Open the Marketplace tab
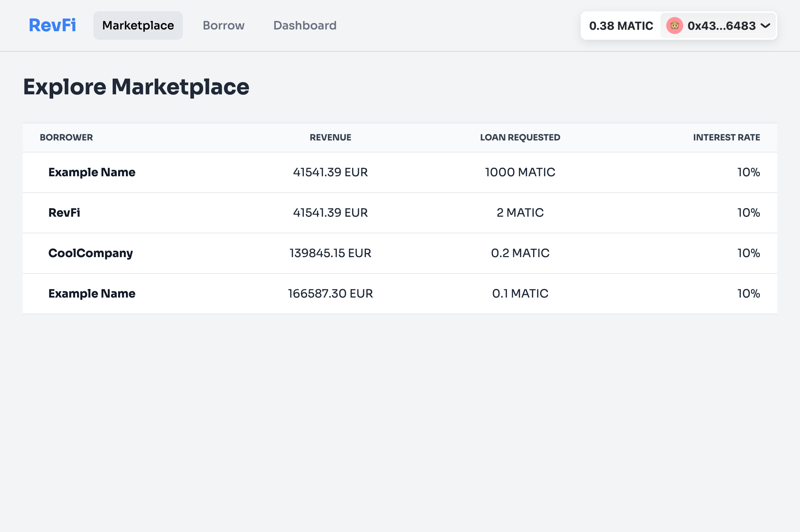 [138, 26]
